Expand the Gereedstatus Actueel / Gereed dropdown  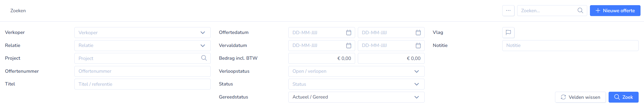[x=356, y=97]
